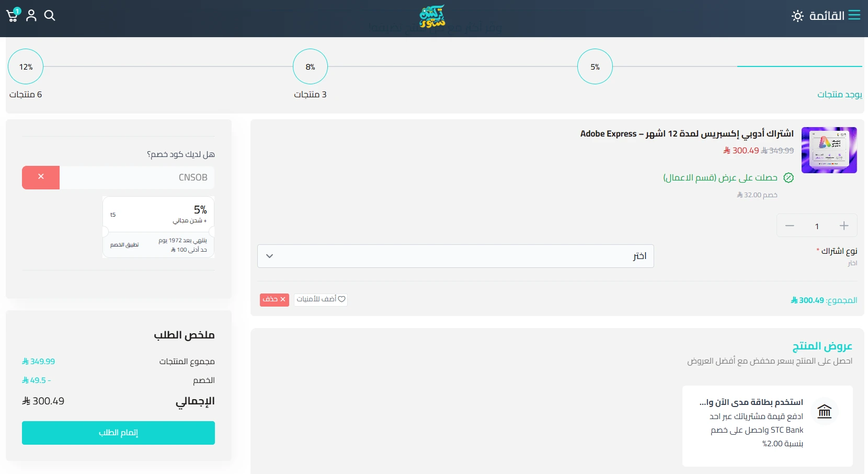The height and width of the screenshot is (474, 868).
Task: Click the Adobe Express product thumbnail
Action: tap(829, 150)
